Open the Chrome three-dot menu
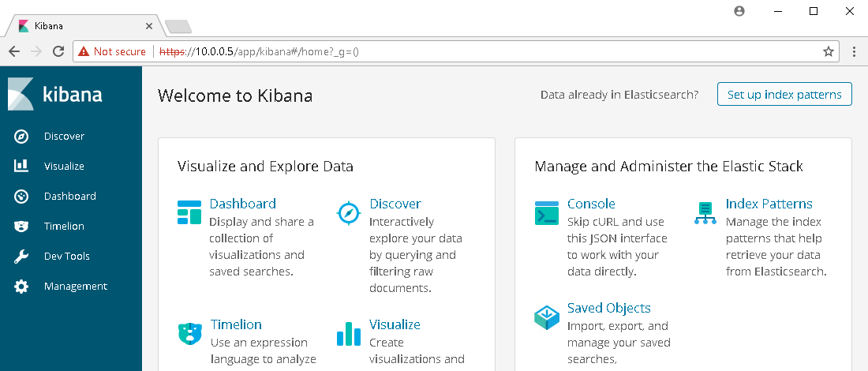This screenshot has height=371, width=868. (855, 51)
